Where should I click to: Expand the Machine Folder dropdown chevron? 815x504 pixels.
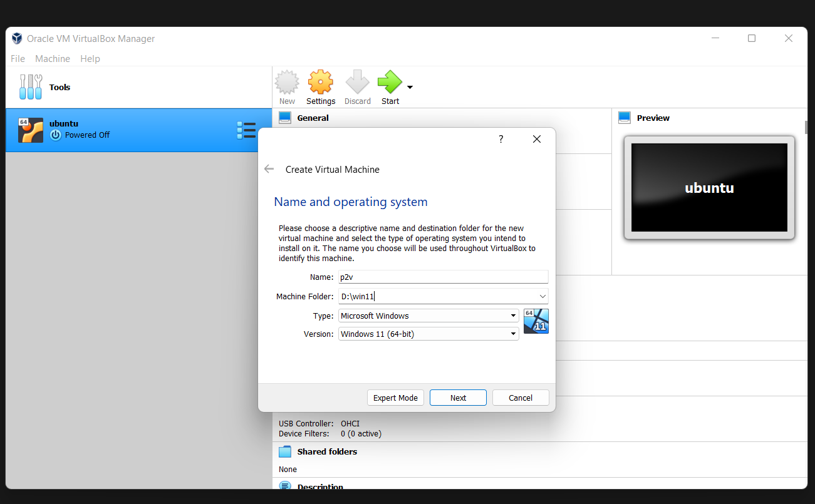click(542, 296)
